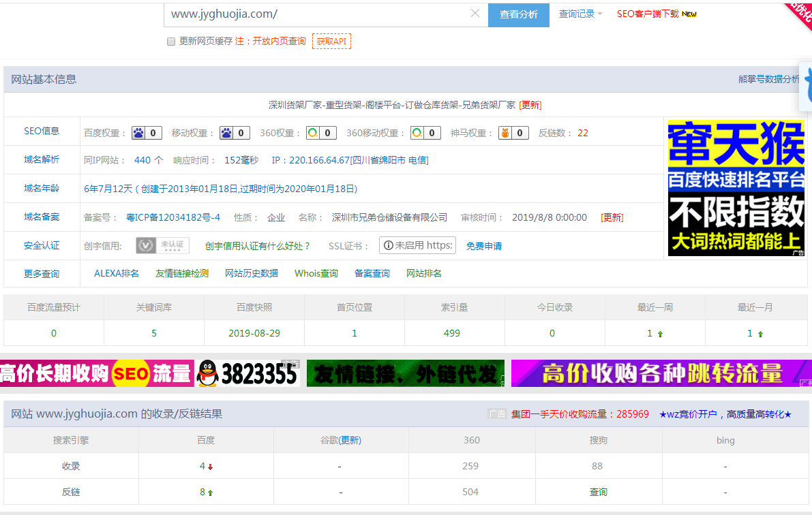Click the 查看分析 button

[x=518, y=14]
